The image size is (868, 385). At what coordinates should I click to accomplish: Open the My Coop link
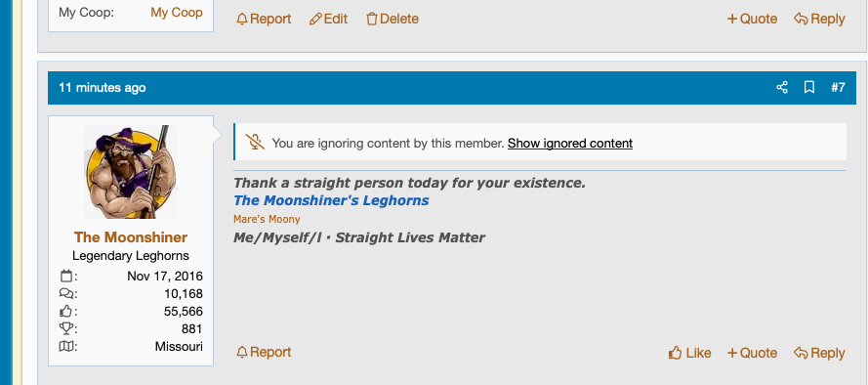tap(177, 12)
